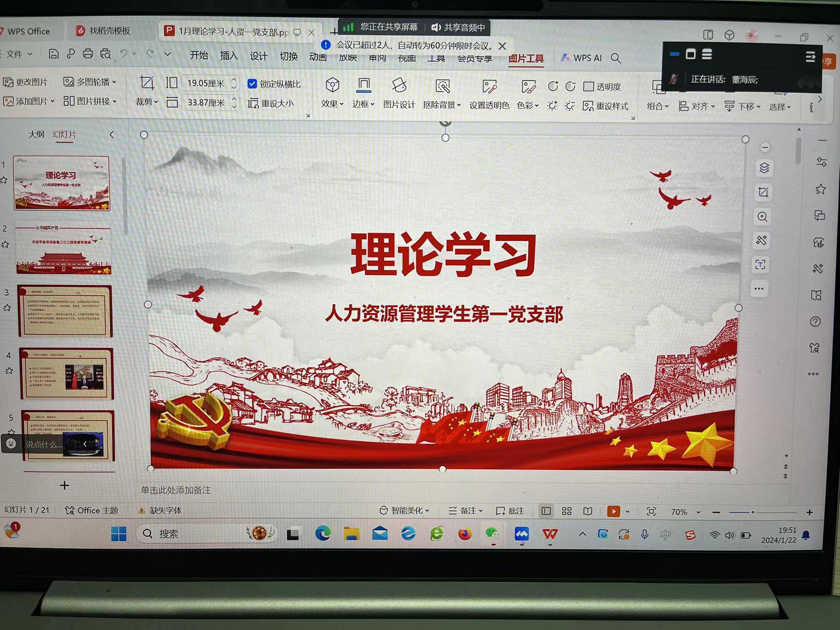Open the 70% zoom level dropdown
The image size is (840, 630).
(x=685, y=512)
